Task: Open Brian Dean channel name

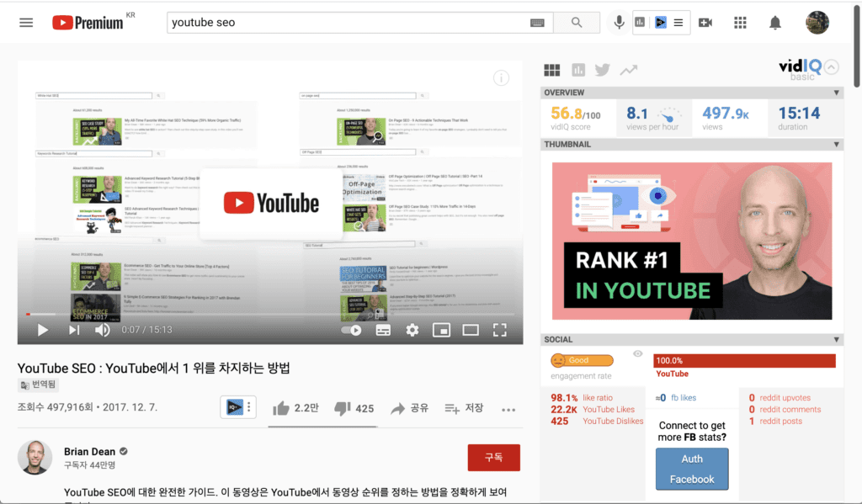Action: click(x=89, y=451)
